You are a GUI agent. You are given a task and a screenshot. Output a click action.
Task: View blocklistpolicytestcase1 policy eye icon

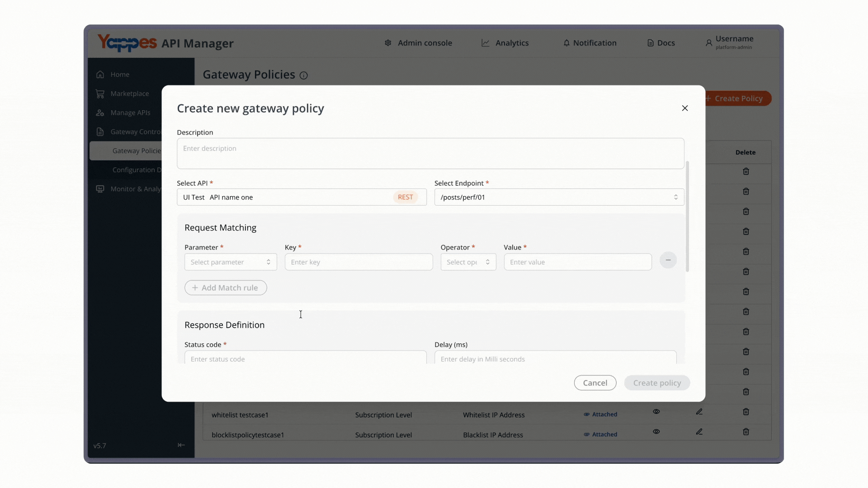coord(656,432)
